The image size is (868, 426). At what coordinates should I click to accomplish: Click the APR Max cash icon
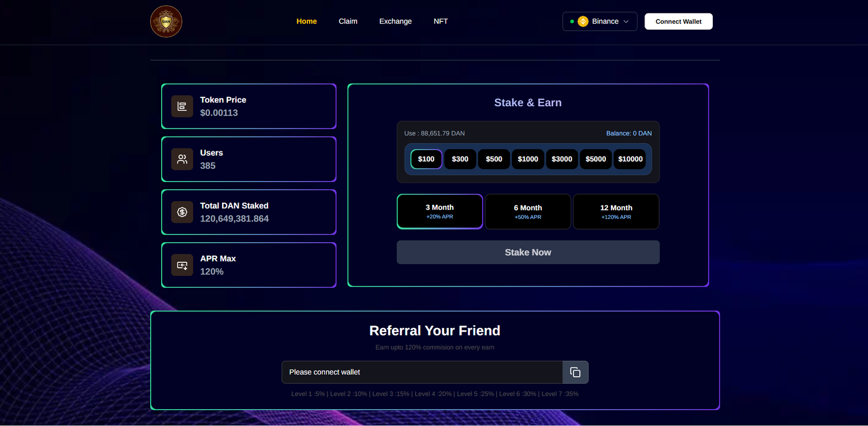tap(182, 265)
